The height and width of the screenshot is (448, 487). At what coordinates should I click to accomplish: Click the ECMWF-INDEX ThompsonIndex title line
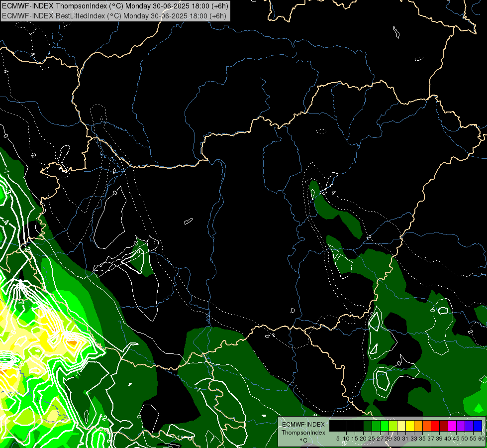115,6
